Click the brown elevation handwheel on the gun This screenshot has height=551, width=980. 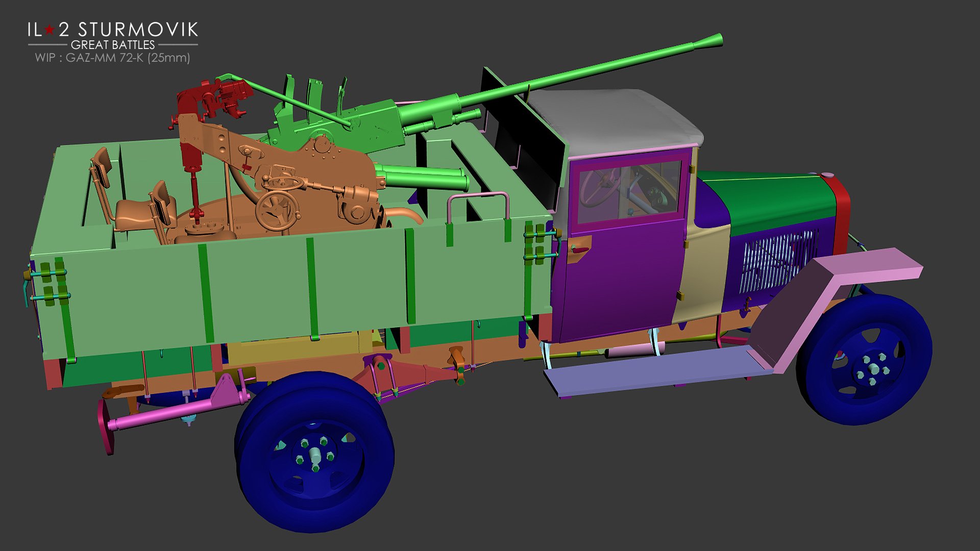point(277,210)
